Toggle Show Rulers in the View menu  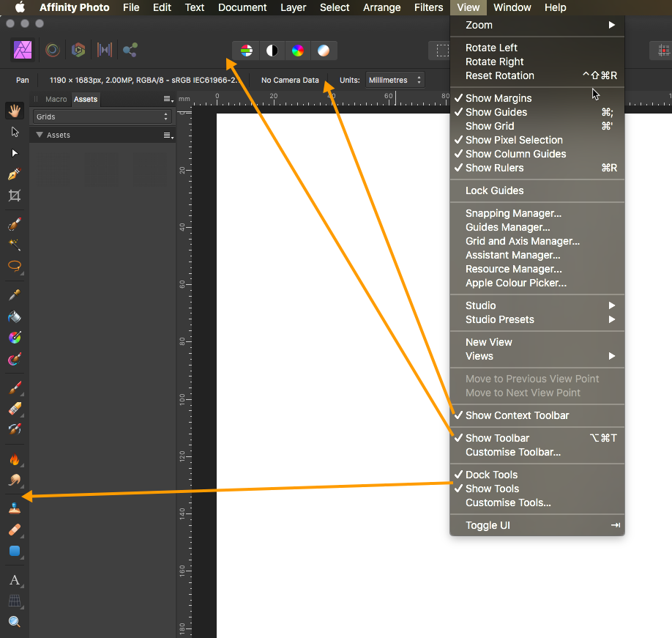point(494,168)
